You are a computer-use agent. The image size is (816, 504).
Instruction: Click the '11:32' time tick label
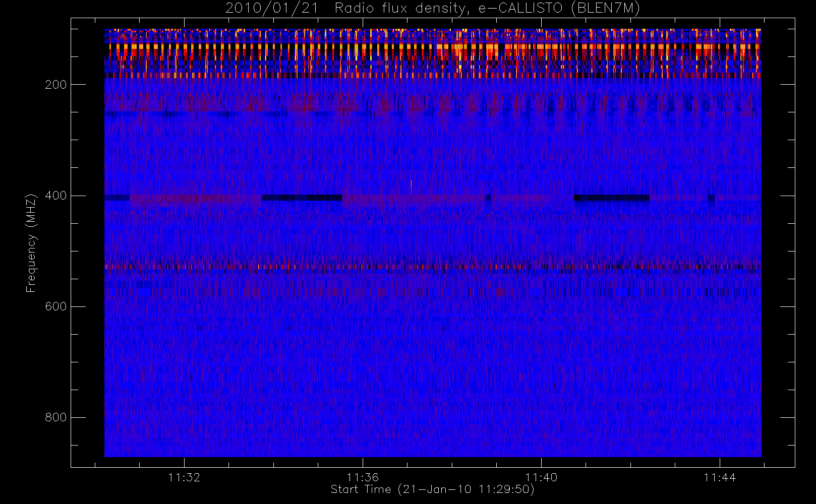(x=184, y=477)
